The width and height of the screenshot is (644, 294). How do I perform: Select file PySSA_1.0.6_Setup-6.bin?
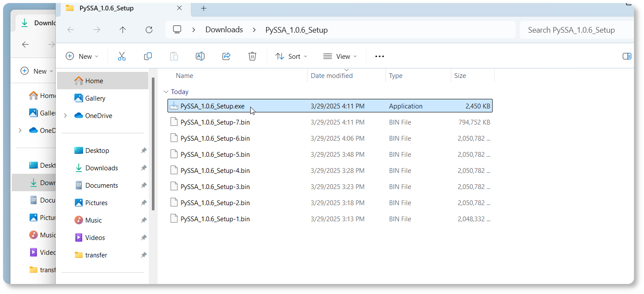click(x=330, y=139)
